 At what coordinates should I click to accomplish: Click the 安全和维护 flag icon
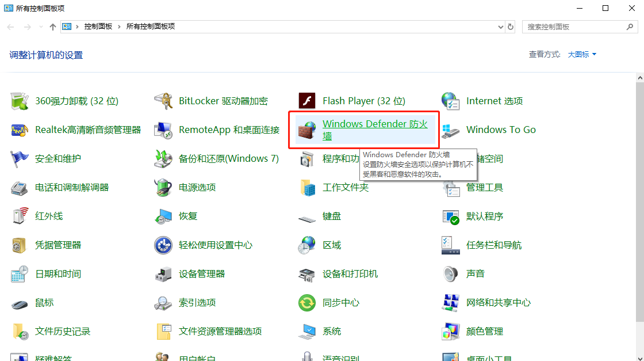tap(20, 159)
